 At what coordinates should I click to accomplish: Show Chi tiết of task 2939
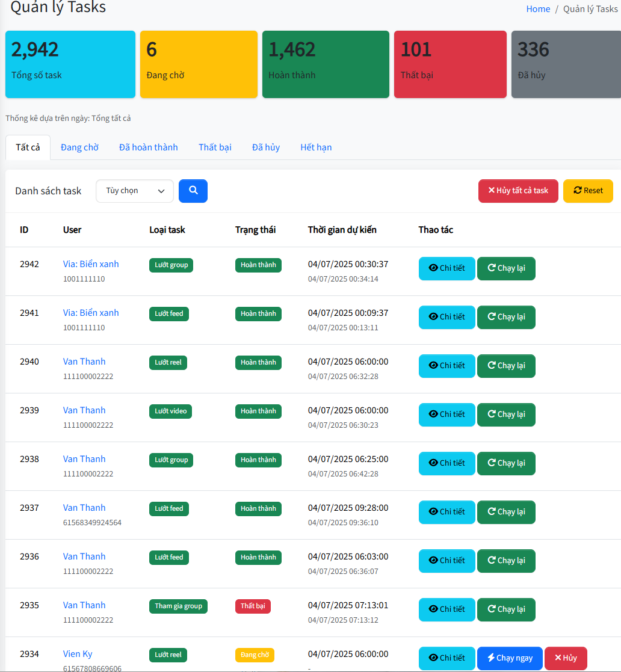(446, 415)
